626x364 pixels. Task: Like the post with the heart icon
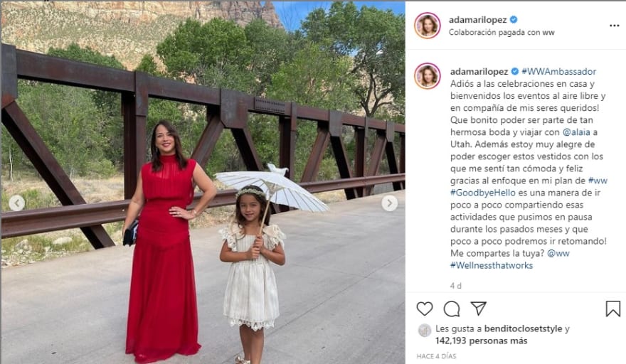coord(425,309)
